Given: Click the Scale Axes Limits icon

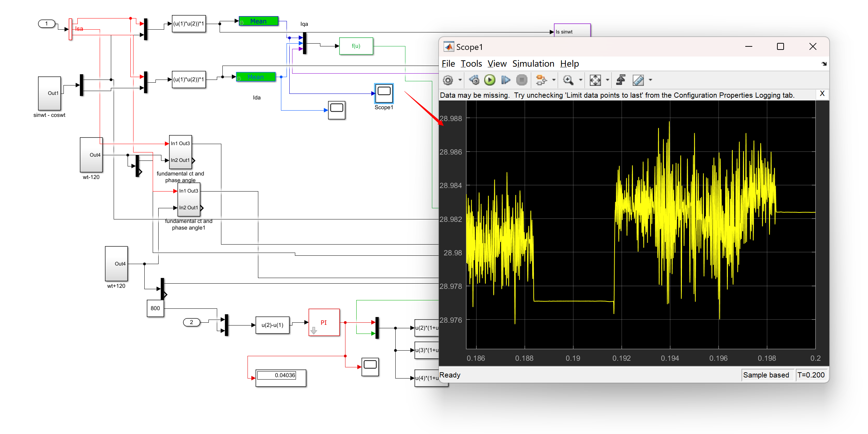Looking at the screenshot, I should tap(595, 80).
